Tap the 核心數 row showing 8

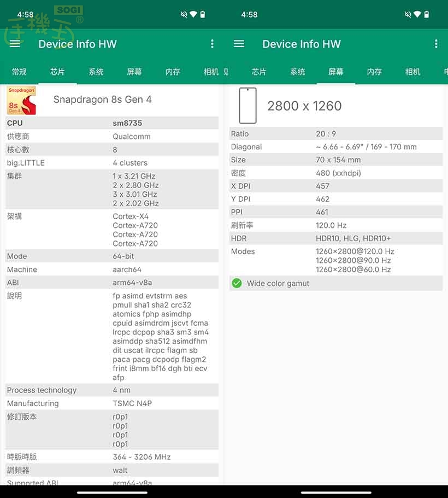coord(112,149)
